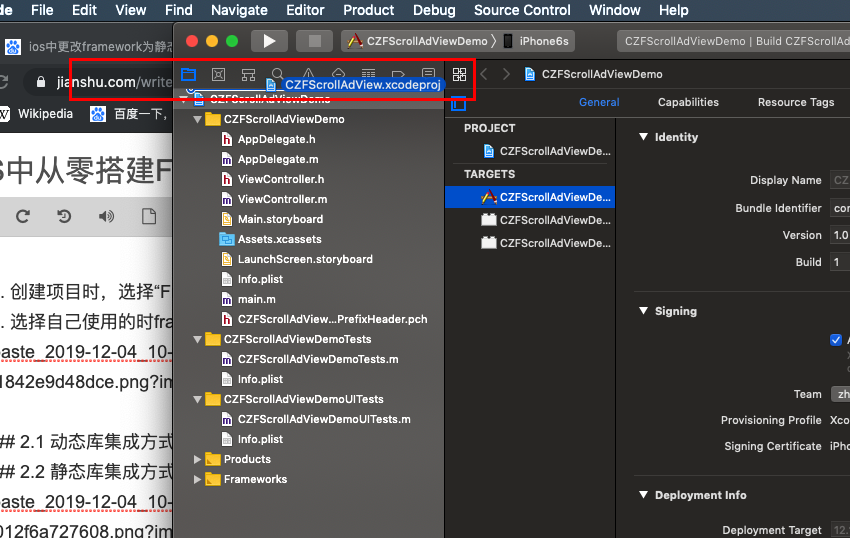Open the Report navigator
Viewport: 850px width, 538px height.
[x=428, y=73]
